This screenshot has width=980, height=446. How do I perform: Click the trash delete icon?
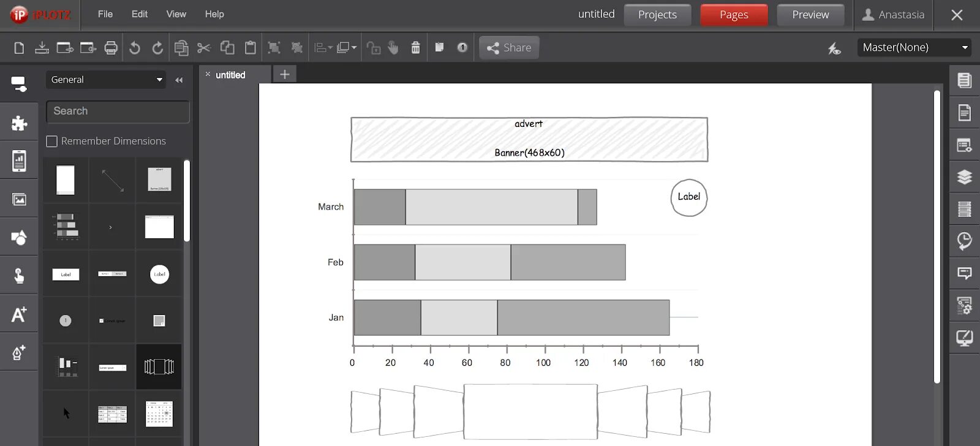pos(415,48)
